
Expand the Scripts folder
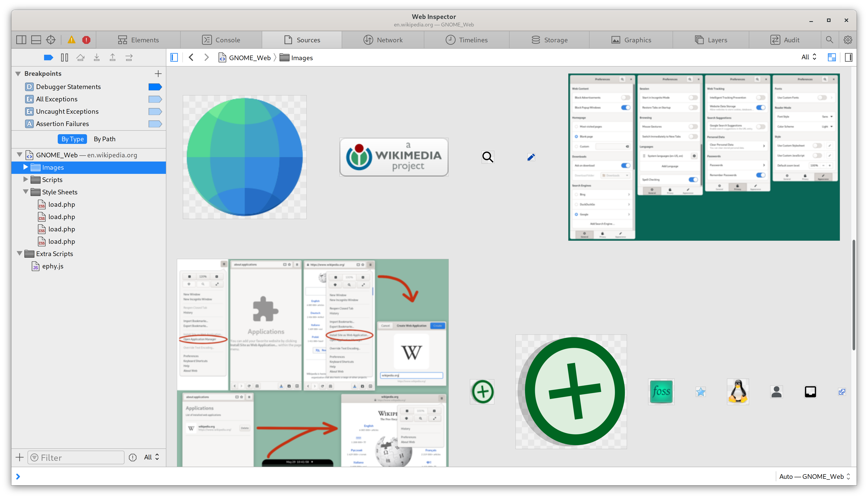pyautogui.click(x=26, y=180)
